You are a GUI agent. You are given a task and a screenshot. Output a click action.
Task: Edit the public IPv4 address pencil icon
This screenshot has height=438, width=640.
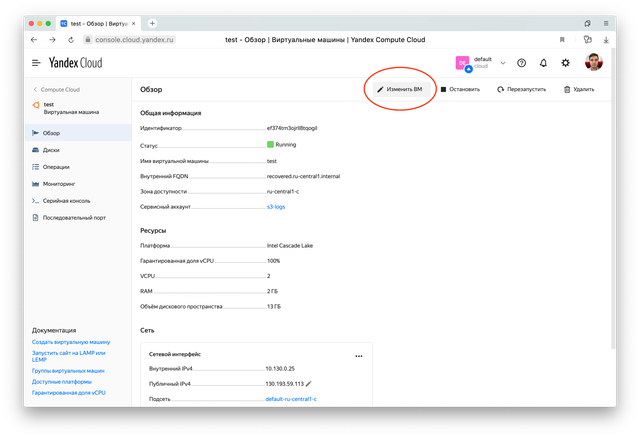pos(309,383)
